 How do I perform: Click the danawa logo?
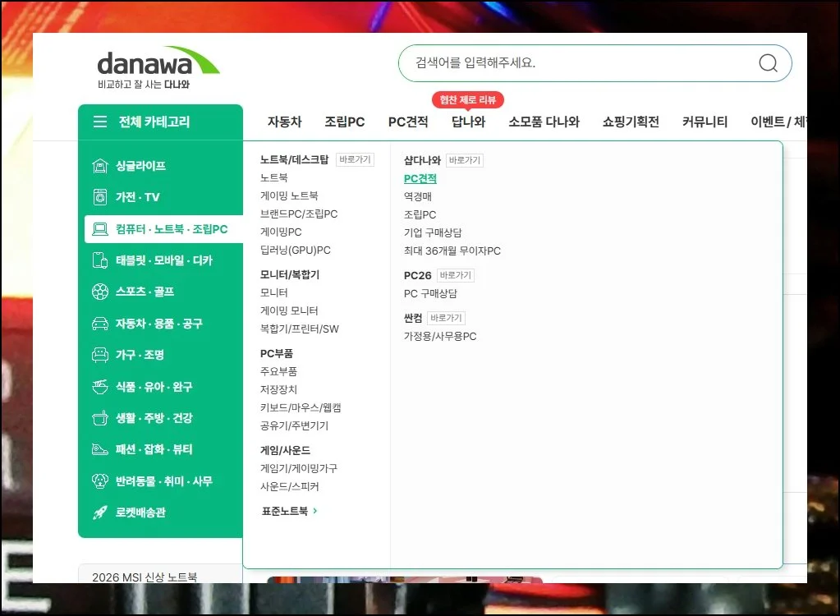click(x=158, y=66)
